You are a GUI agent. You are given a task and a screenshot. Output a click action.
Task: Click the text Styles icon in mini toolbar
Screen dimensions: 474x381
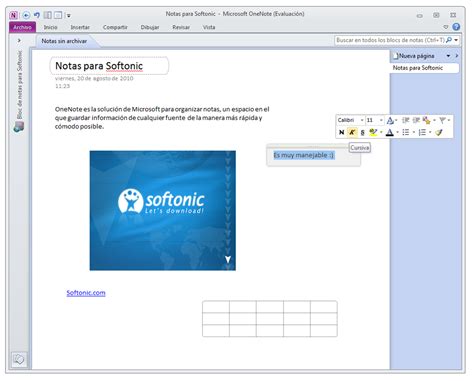(x=390, y=120)
